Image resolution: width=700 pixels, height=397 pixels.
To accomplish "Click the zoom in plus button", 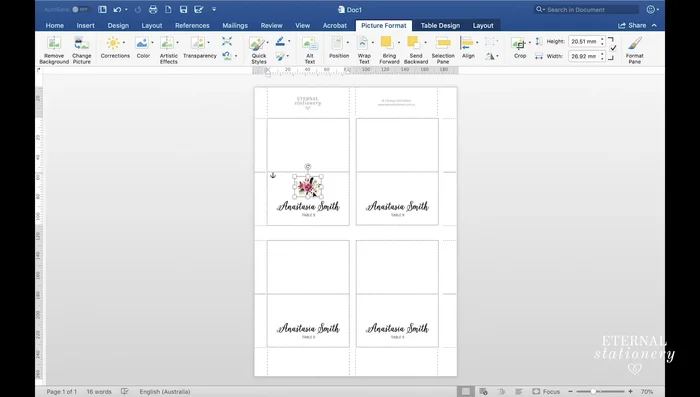I will click(630, 392).
